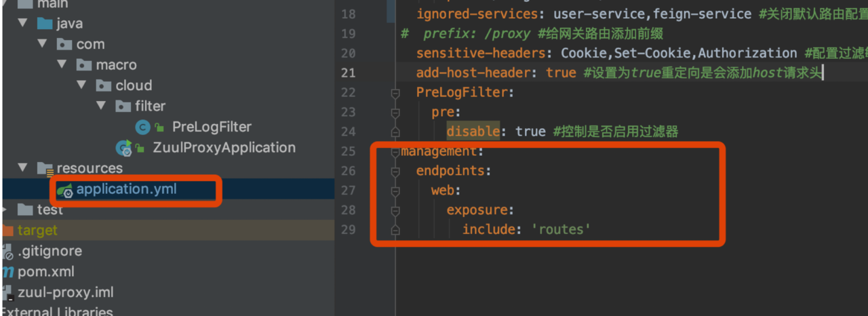The height and width of the screenshot is (316, 868).
Task: Click line number 21 in the gutter
Action: [x=348, y=73]
